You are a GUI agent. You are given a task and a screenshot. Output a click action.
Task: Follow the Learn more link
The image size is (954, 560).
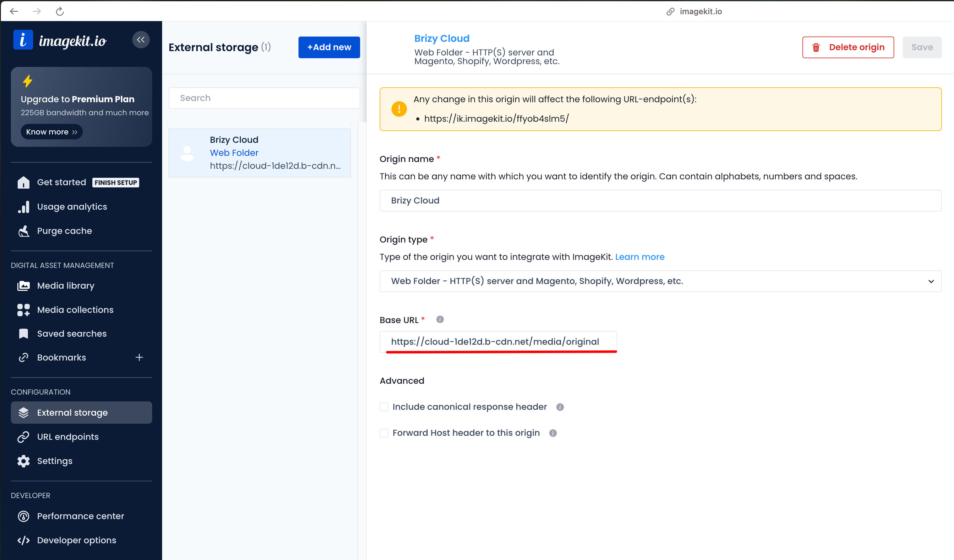click(640, 257)
